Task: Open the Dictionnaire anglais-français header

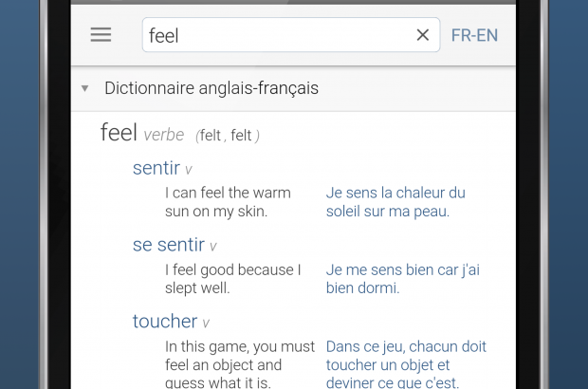Action: pyautogui.click(x=211, y=88)
